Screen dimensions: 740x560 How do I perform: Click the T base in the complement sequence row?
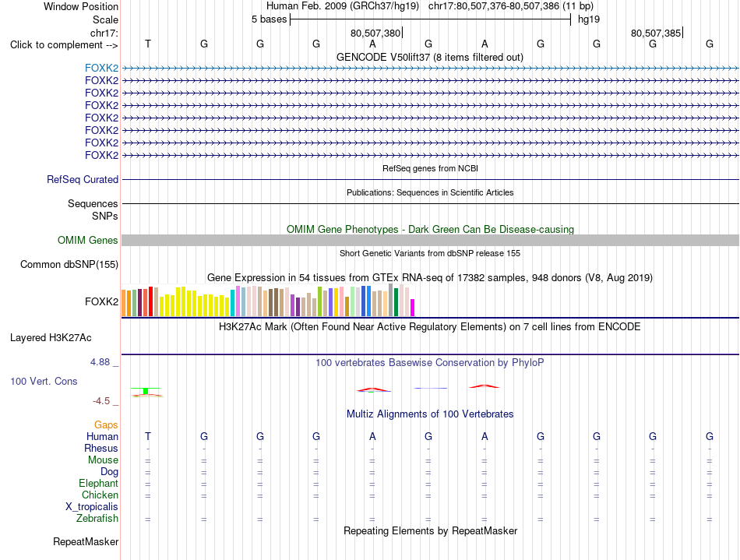point(148,44)
